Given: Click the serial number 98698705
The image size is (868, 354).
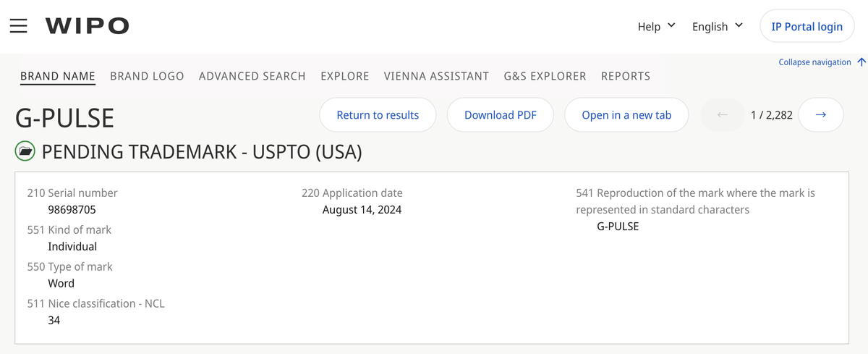Looking at the screenshot, I should point(72,210).
